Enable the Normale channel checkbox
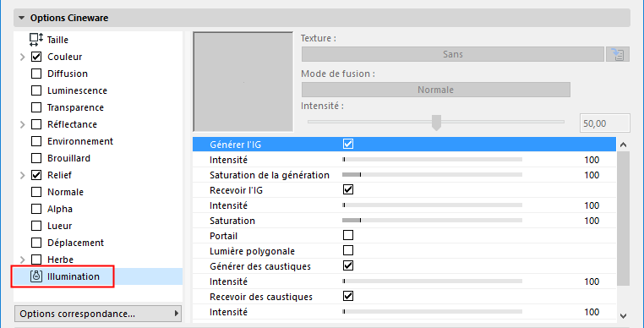 coord(36,192)
